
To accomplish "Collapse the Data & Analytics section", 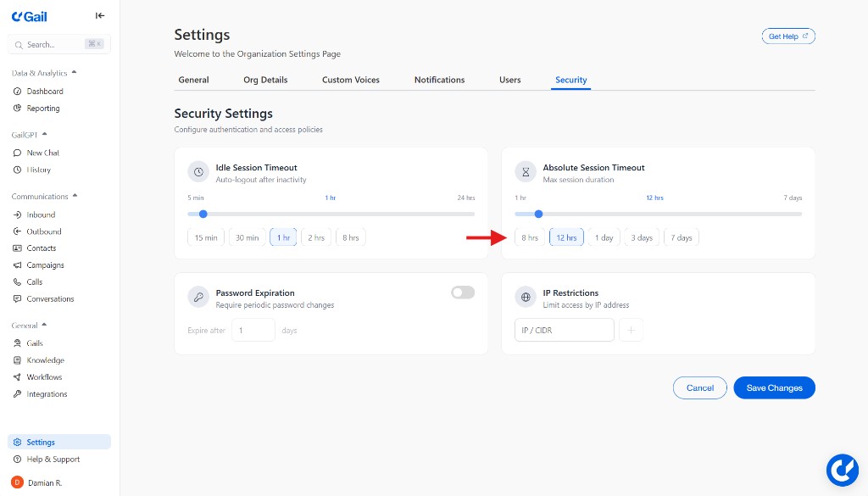I will point(74,73).
